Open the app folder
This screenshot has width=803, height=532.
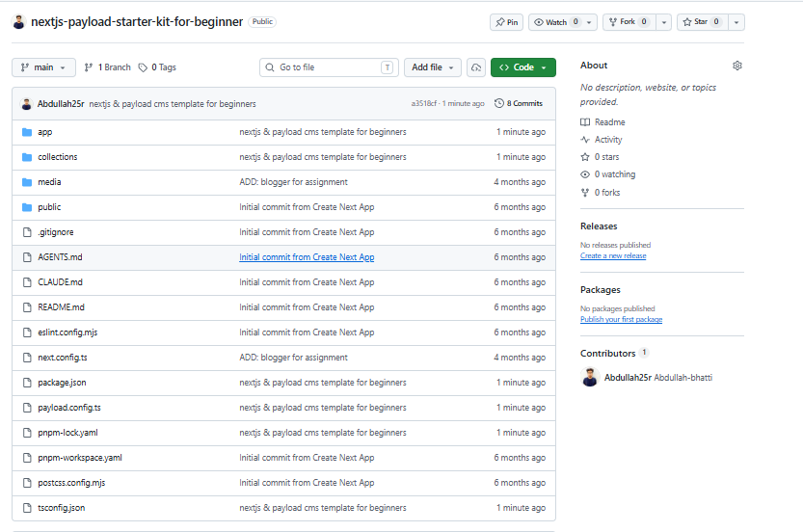point(45,132)
